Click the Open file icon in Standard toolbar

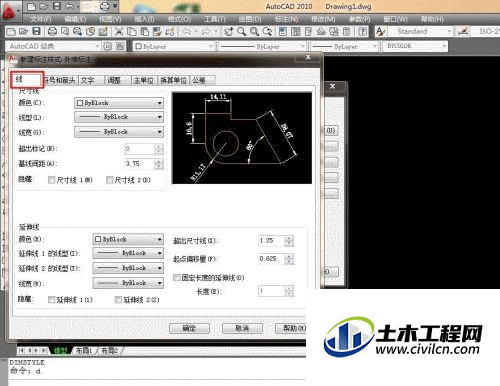tap(23, 32)
